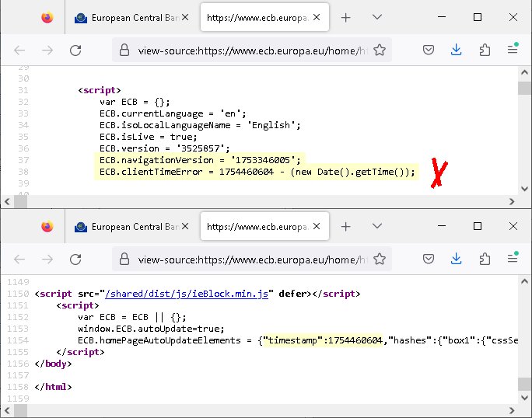Bookmark page with star in top window

coord(380,50)
